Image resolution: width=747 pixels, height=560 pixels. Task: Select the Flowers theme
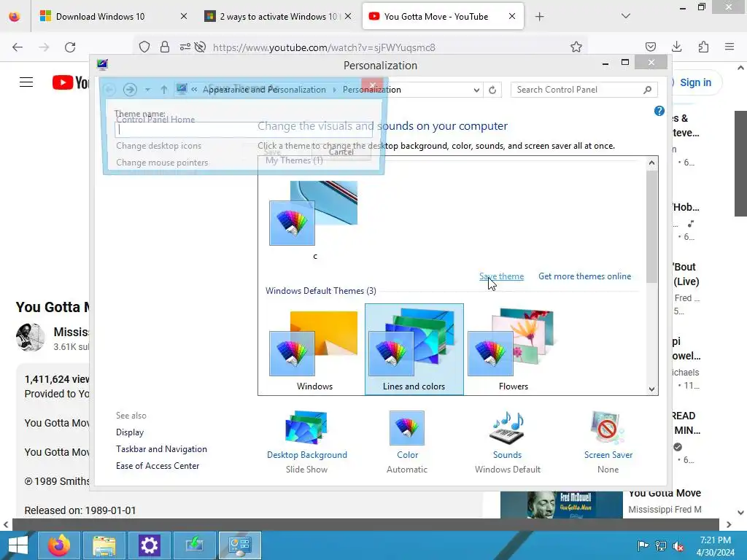513,350
